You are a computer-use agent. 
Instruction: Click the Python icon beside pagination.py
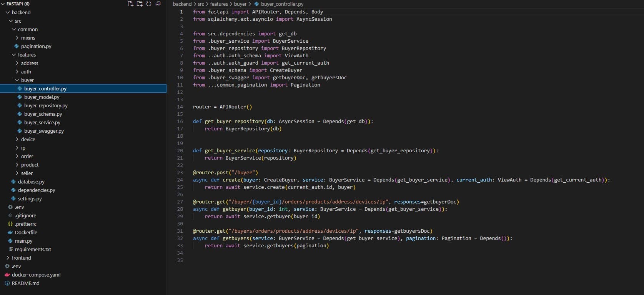pyautogui.click(x=17, y=46)
